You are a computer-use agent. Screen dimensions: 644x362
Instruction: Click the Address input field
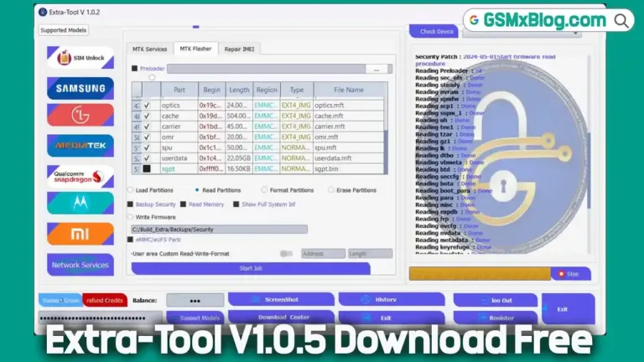[323, 254]
